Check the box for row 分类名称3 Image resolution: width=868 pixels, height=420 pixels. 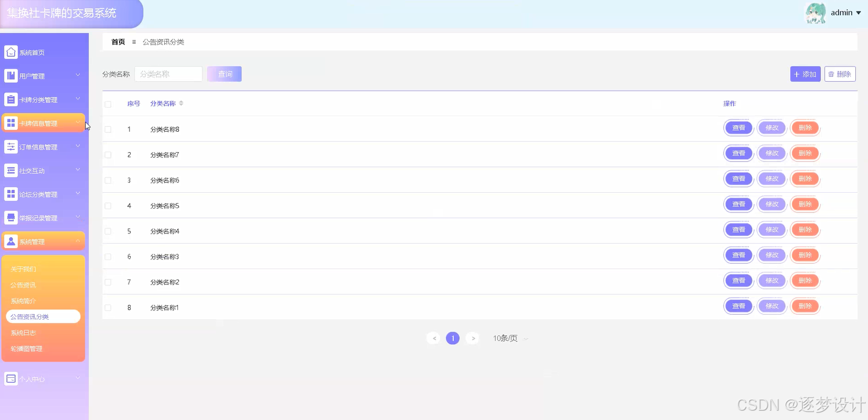pyautogui.click(x=108, y=256)
